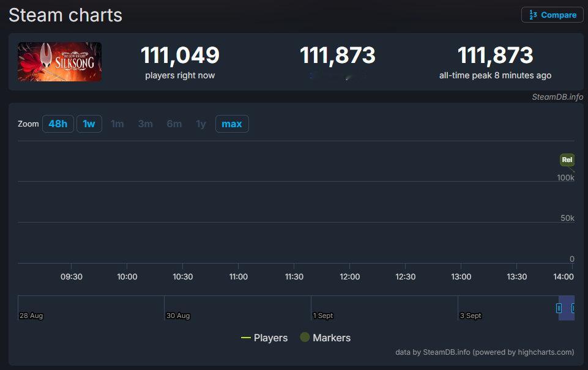Screen dimensions: 588x370
Task: Click the 12:00 time axis label
Action: tap(349, 276)
